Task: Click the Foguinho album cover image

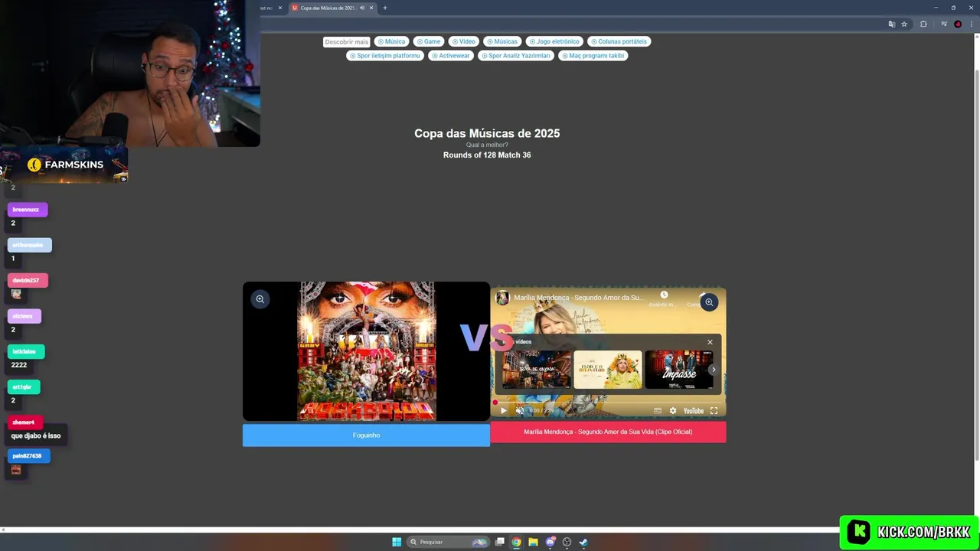Action: [367, 351]
